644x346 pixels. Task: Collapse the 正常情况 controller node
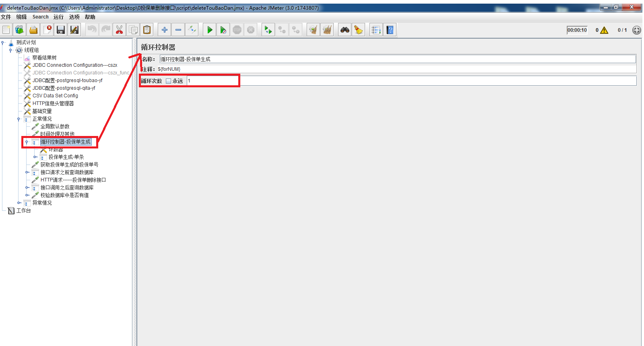click(19, 119)
